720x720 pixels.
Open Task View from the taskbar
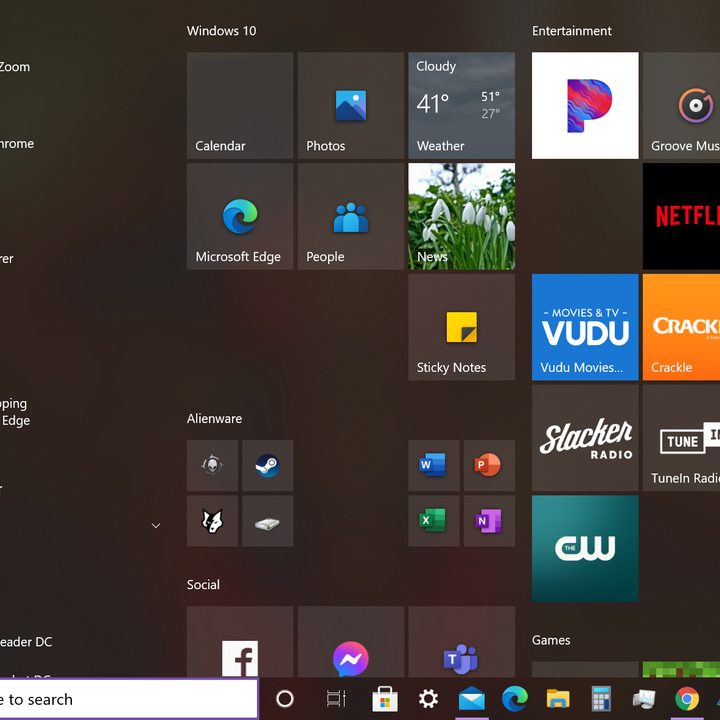click(336, 699)
